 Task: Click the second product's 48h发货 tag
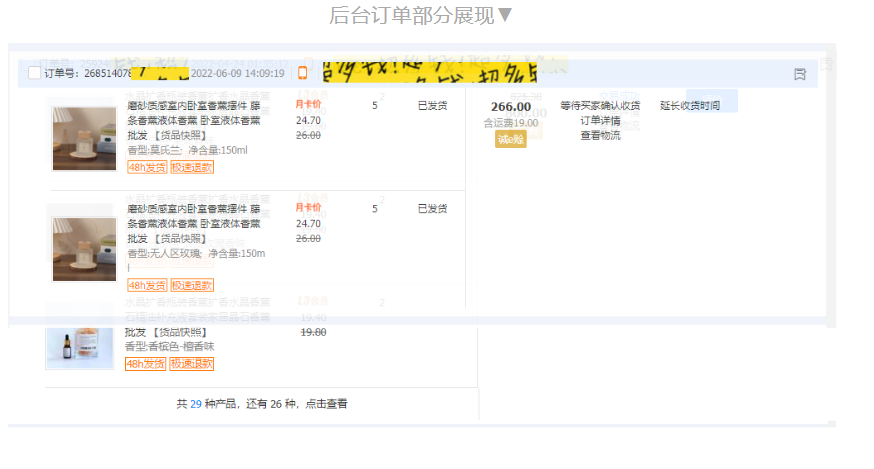(147, 285)
